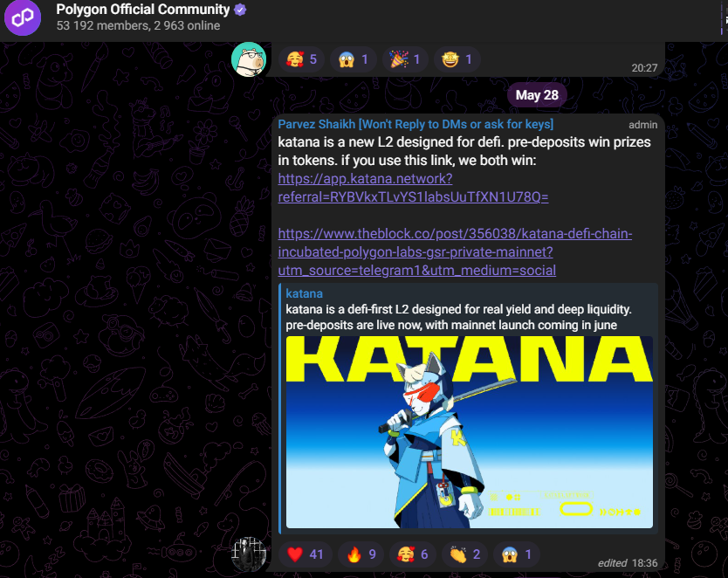Toggle the party popper reaction with count 1
This screenshot has height=578, width=728.
click(405, 59)
